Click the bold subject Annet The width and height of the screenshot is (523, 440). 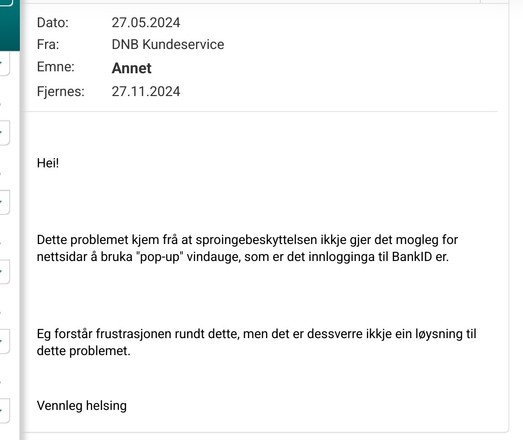pyautogui.click(x=131, y=68)
